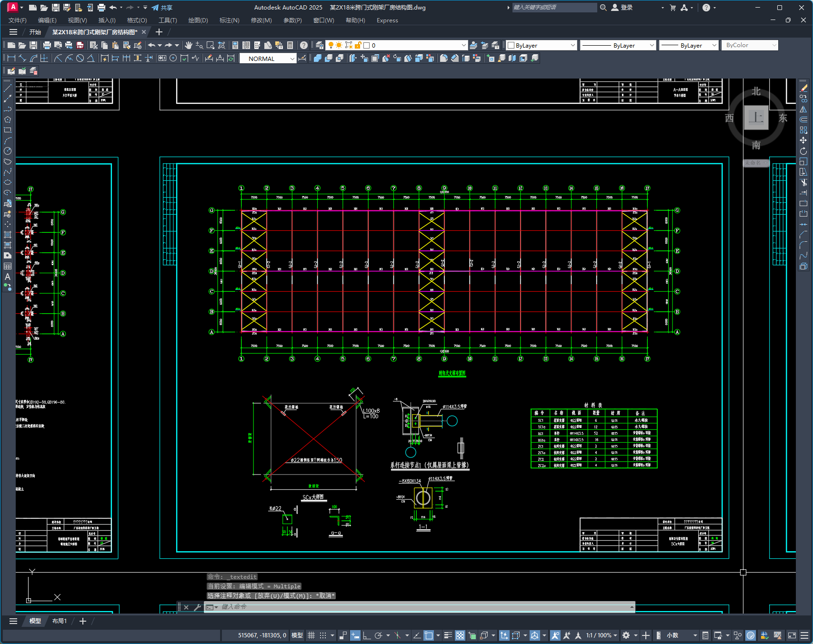Viewport: 813px width, 644px height.
Task: Click the Union solid editing icon
Action: click(x=317, y=58)
